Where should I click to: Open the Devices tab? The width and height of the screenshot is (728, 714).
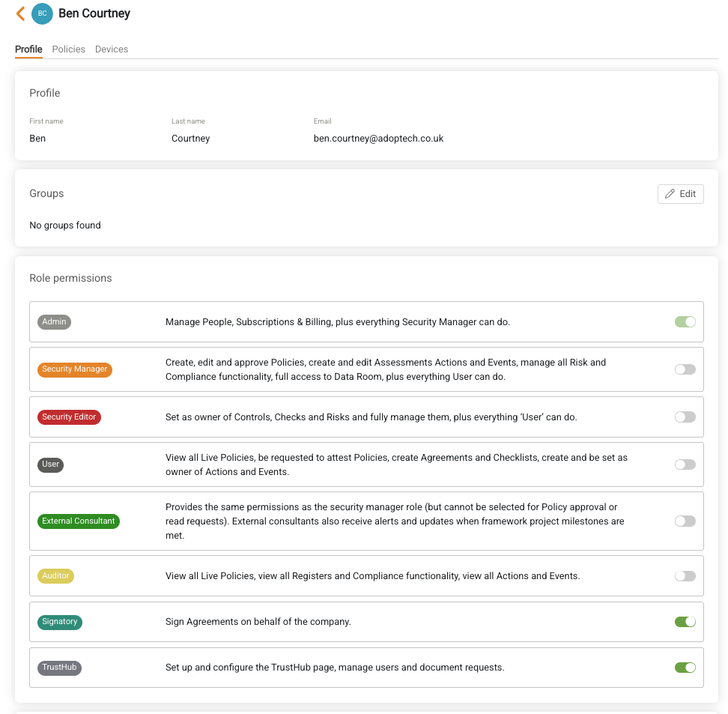pos(112,49)
